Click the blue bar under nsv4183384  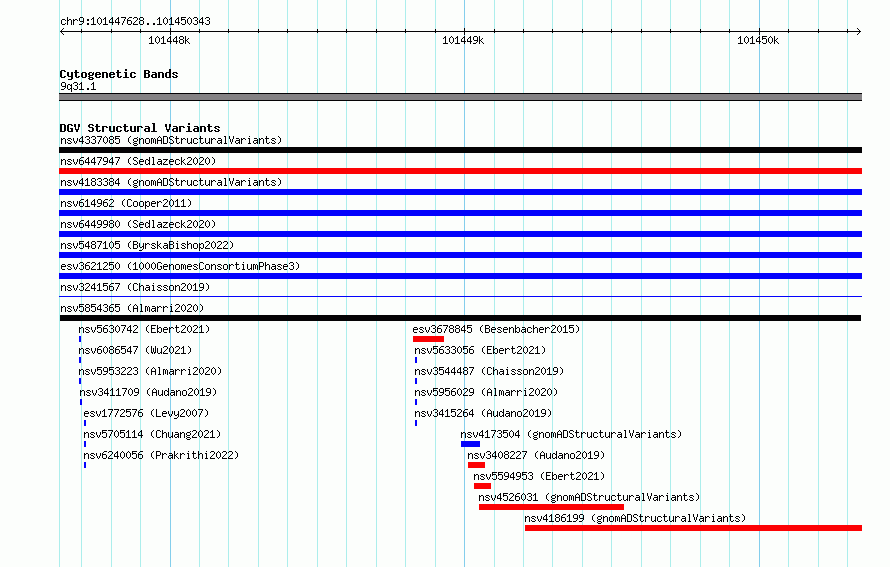(460, 192)
